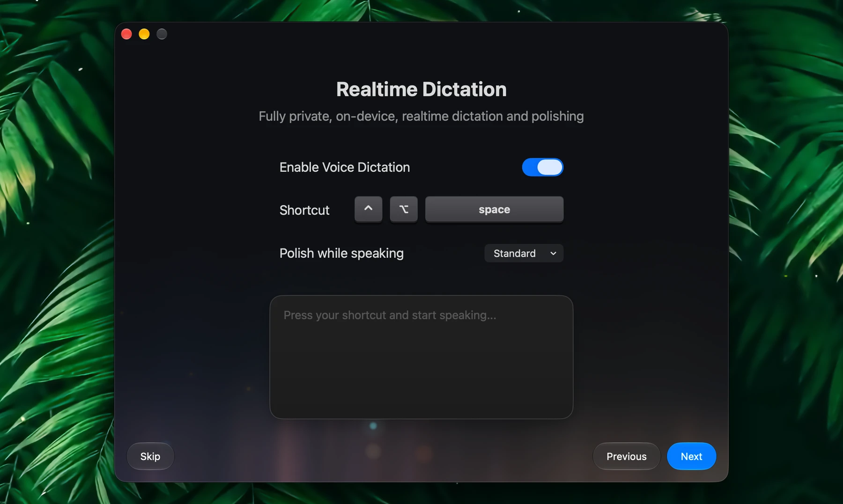Continue with the Next button
843x504 pixels.
pos(691,456)
